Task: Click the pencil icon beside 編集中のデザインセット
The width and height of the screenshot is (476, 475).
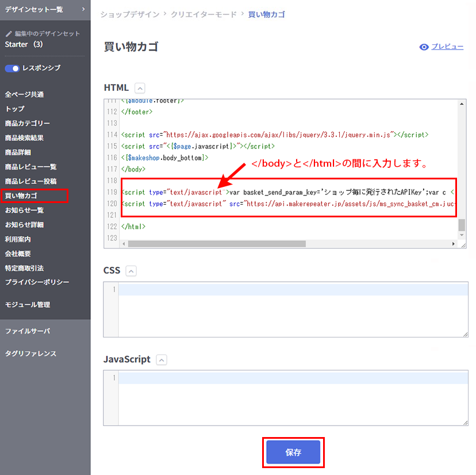Action: point(9,34)
